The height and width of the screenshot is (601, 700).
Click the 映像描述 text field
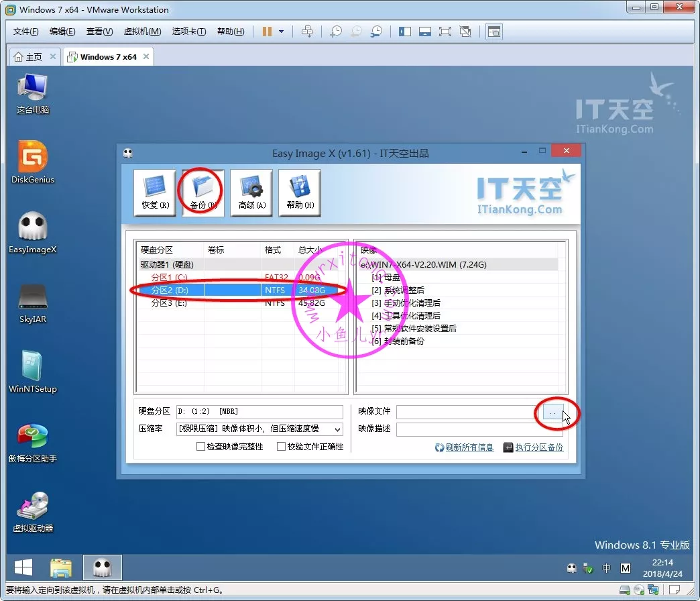pyautogui.click(x=479, y=429)
